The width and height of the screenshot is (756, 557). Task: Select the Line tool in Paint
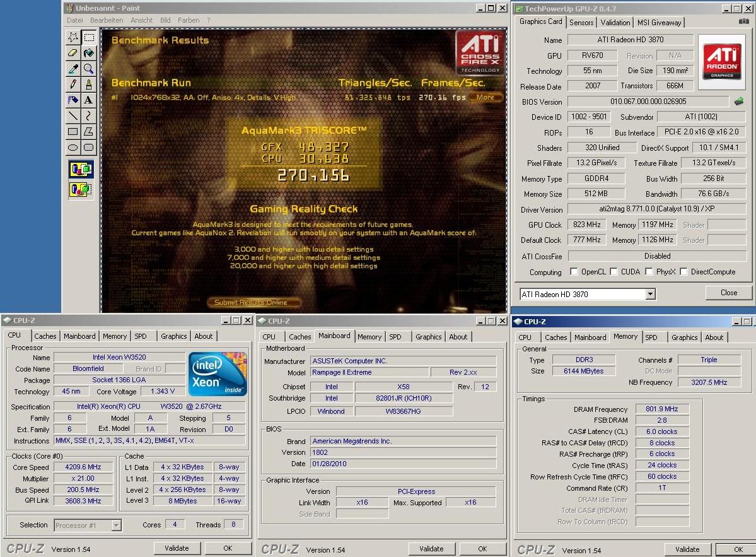point(73,115)
